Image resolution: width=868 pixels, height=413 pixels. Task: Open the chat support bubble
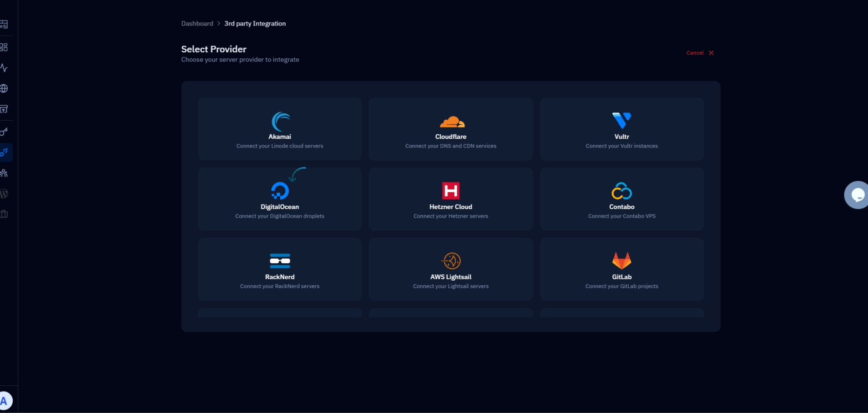[x=857, y=195]
